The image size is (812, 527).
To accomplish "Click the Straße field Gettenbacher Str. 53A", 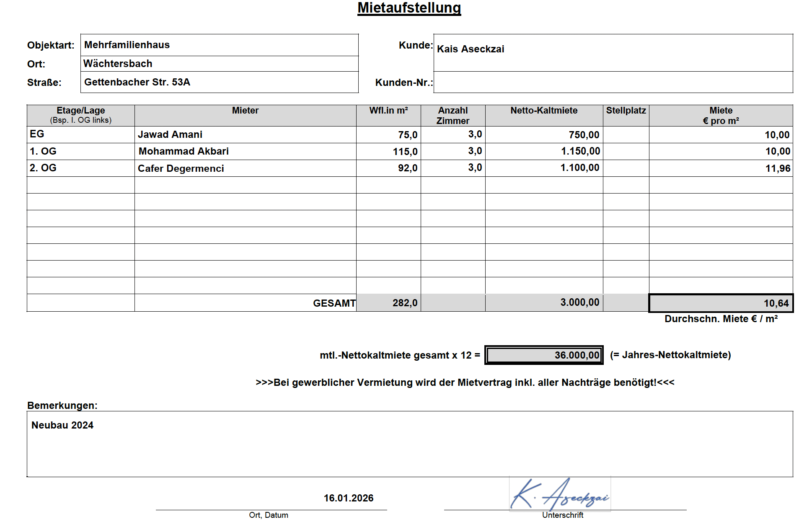I will 220,82.
